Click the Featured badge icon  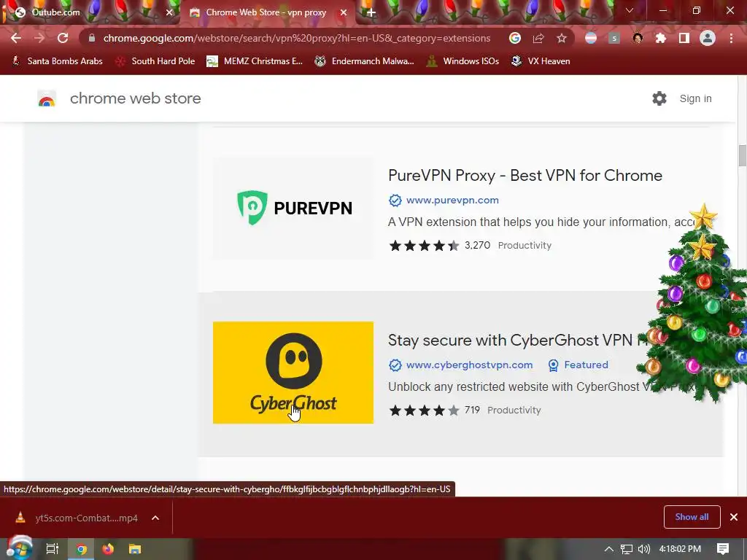click(553, 365)
